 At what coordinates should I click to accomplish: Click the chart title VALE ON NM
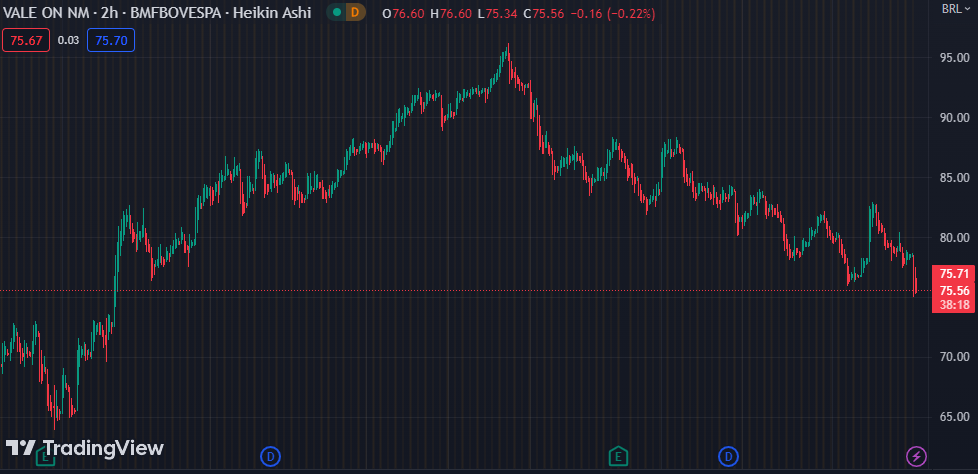48,12
